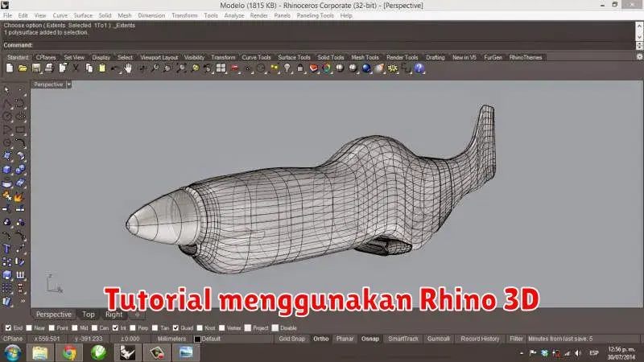Screen dimensions: 644x362
Task: Click the blue render sphere icon
Action: point(366,68)
